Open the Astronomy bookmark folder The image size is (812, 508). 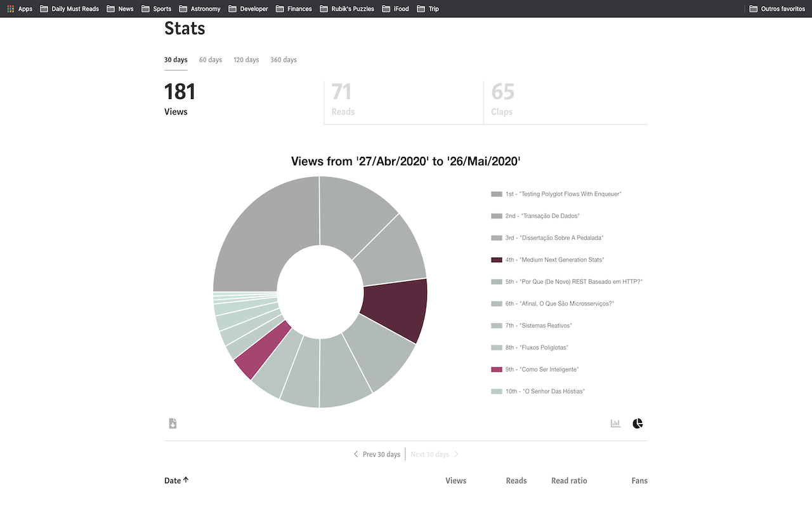pyautogui.click(x=200, y=9)
